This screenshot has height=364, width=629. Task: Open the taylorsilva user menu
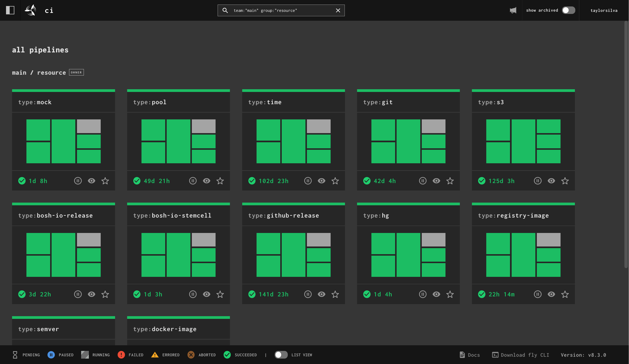pos(604,10)
